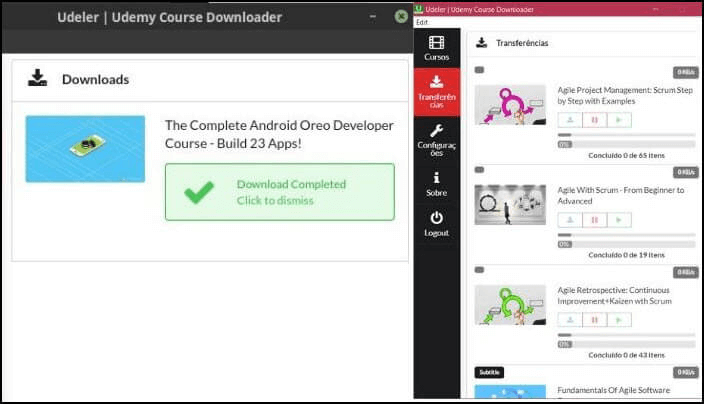The width and height of the screenshot is (704, 404).
Task: Pause the Agile With Scrum download
Action: tap(595, 220)
